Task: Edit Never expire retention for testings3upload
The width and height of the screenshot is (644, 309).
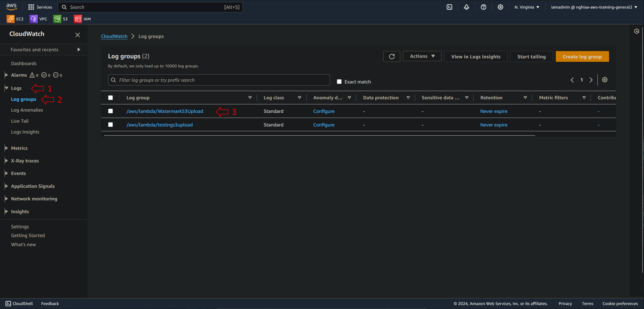Action: click(x=494, y=125)
